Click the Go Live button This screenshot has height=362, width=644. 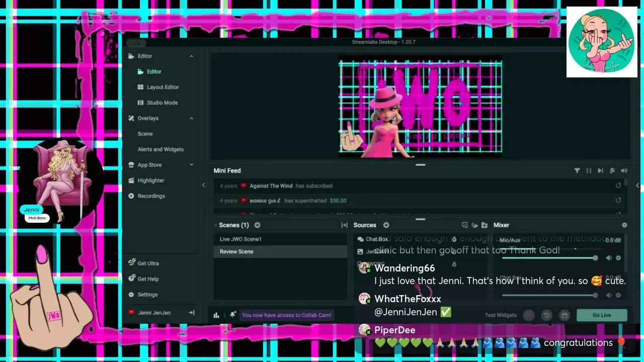[x=602, y=315]
